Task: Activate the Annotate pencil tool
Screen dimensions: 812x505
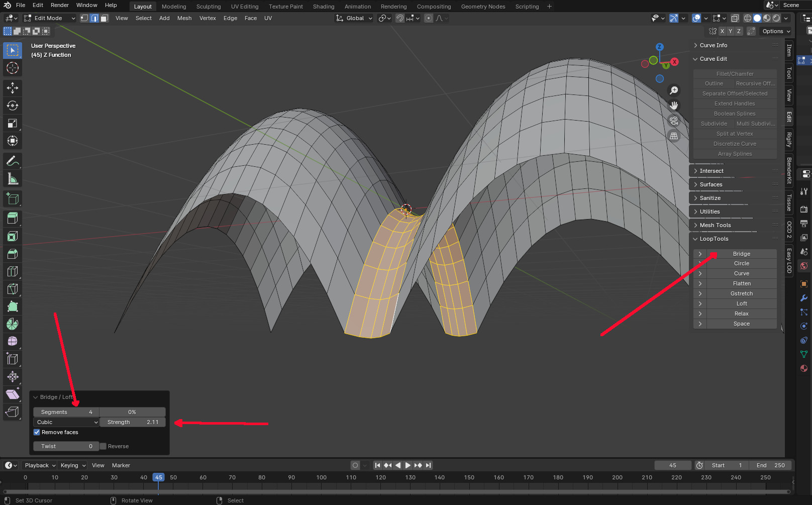Action: (x=13, y=161)
